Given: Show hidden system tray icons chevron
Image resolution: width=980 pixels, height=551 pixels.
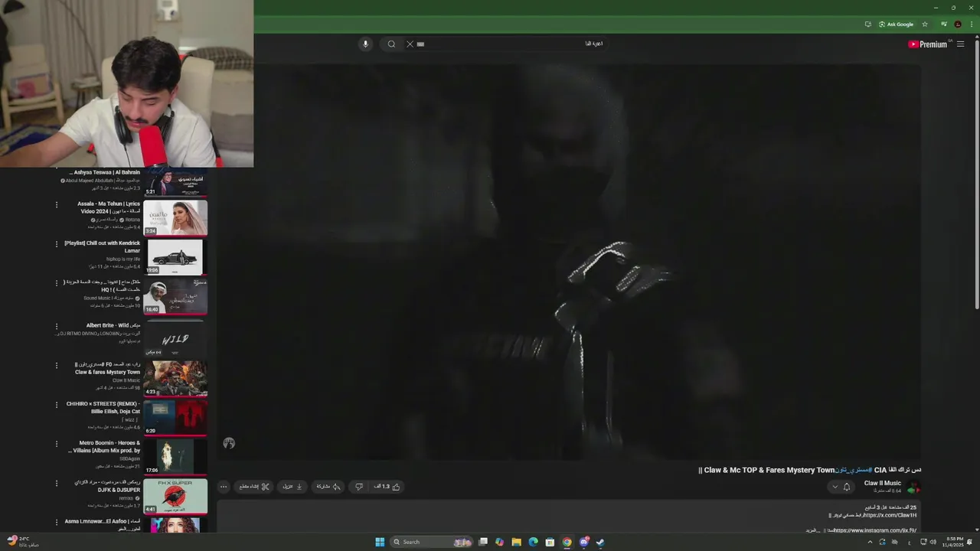Looking at the screenshot, I should tap(870, 542).
